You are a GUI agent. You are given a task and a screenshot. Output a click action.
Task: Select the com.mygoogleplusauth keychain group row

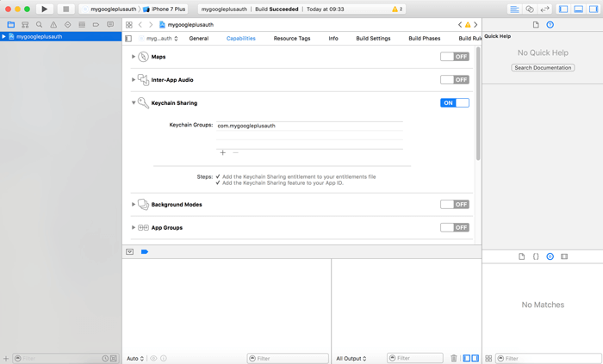coord(309,126)
